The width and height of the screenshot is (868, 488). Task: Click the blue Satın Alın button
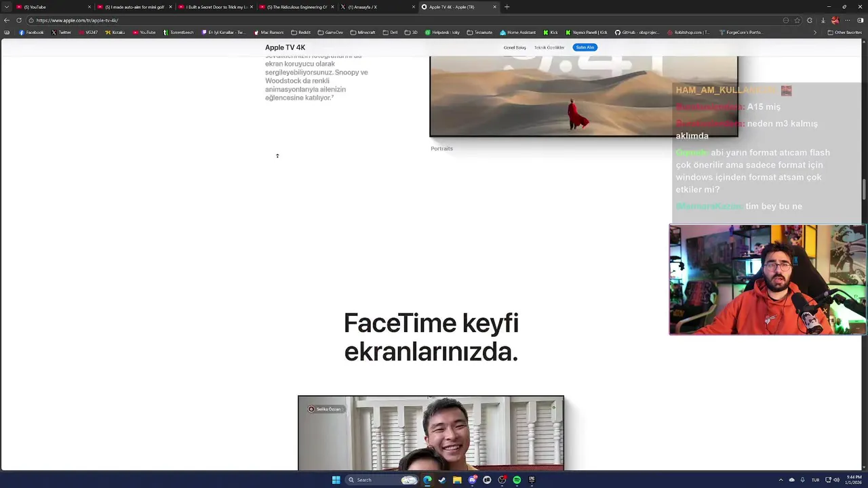[x=585, y=47]
